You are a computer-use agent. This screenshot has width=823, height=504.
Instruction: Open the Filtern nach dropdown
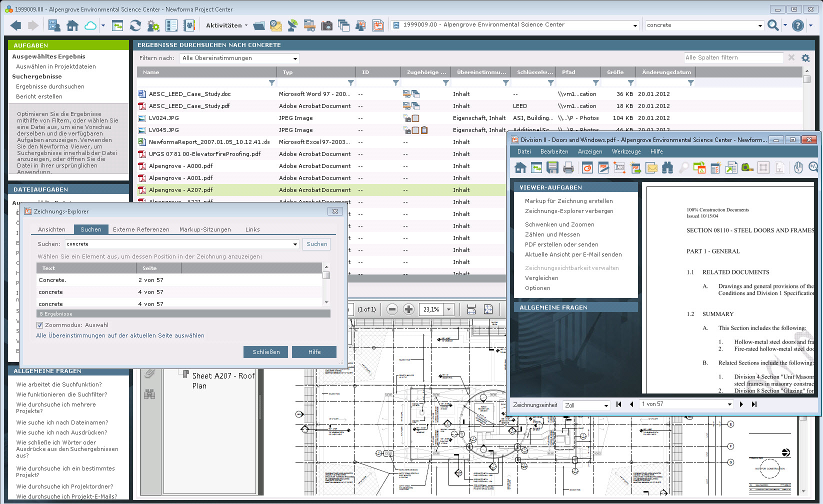coord(239,58)
